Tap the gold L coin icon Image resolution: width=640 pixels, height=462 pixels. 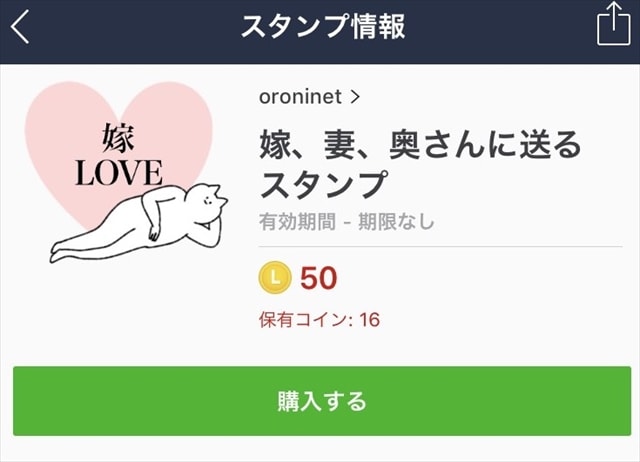(x=275, y=277)
